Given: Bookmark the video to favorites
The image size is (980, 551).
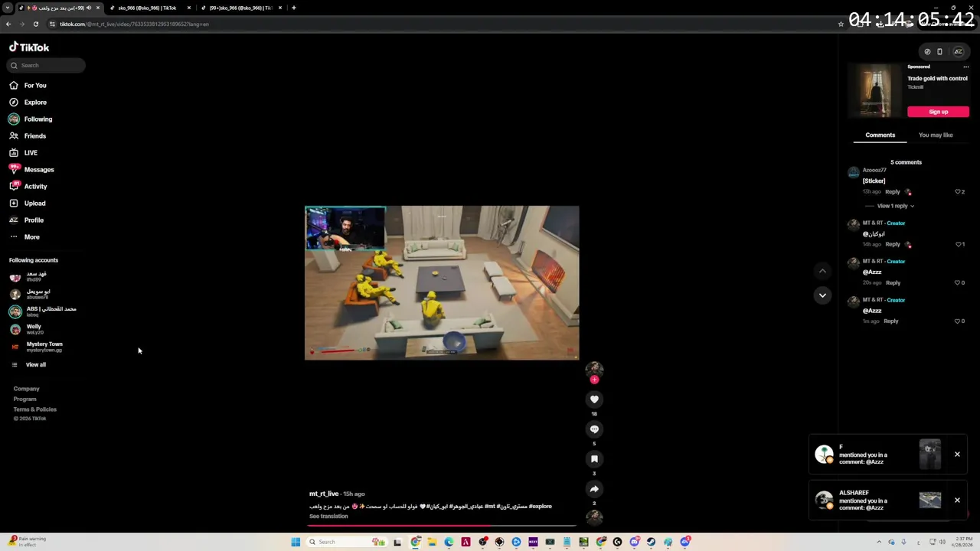Looking at the screenshot, I should click(x=594, y=459).
